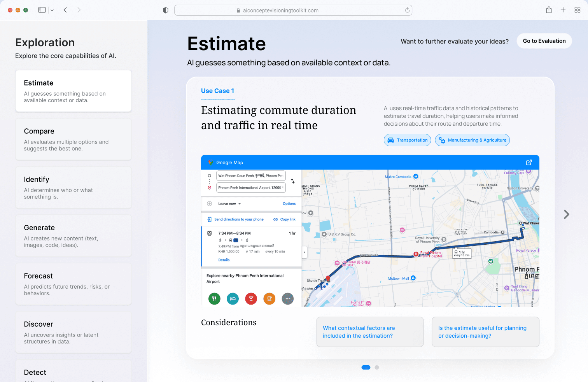Select the Detect capability card
This screenshot has width=588, height=382.
73,371
